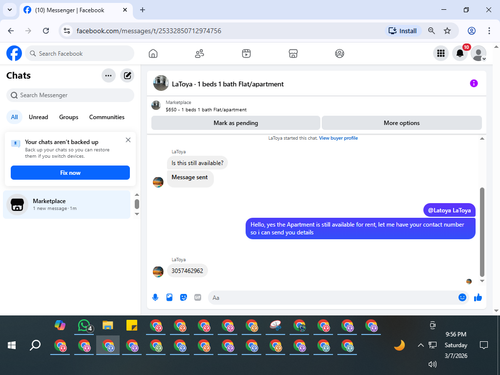Image resolution: width=500 pixels, height=375 pixels.
Task: Start a new message with compose icon
Action: (x=127, y=76)
